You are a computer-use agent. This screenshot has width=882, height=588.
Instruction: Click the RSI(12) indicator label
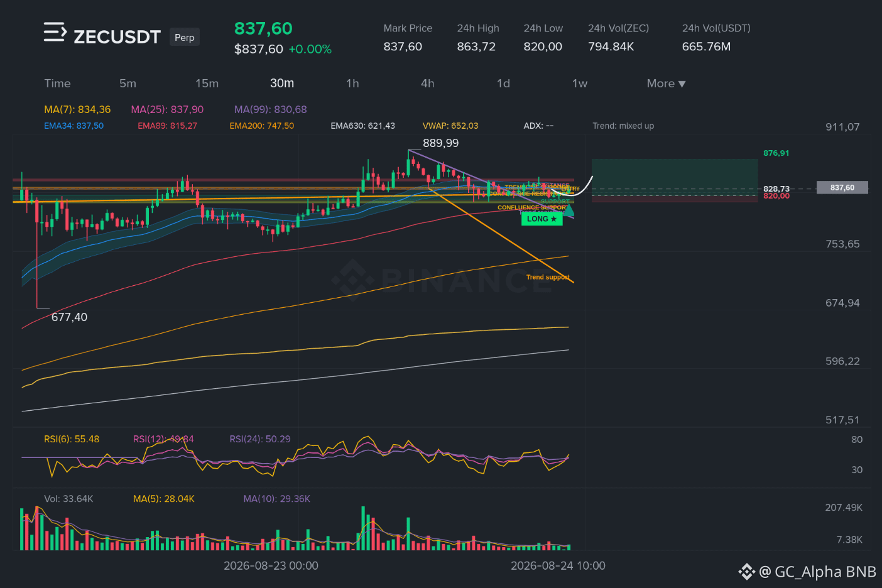(163, 439)
